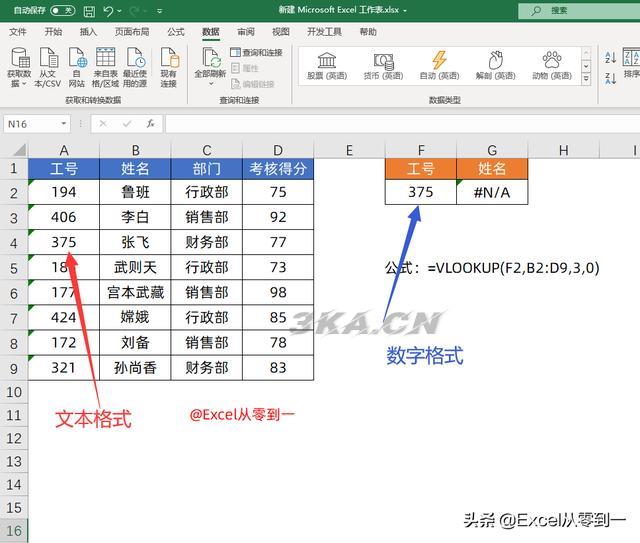The height and width of the screenshot is (543, 640).
Task: Click the confirm checkmark in formula bar
Action: point(127,123)
